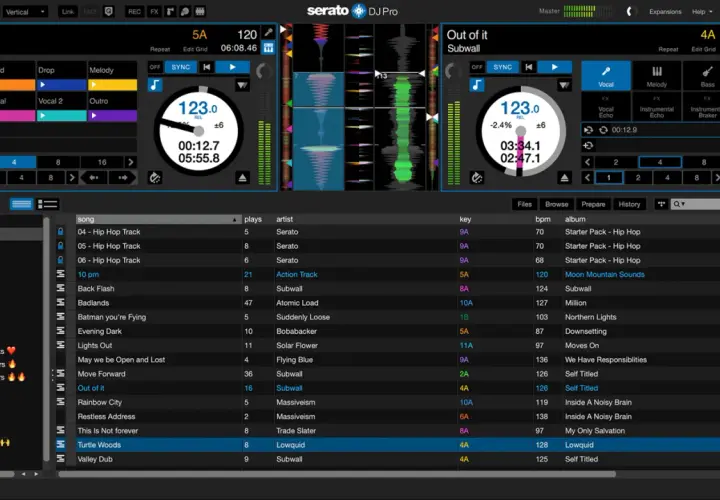
Task: Open the Files panel tab
Action: (524, 204)
